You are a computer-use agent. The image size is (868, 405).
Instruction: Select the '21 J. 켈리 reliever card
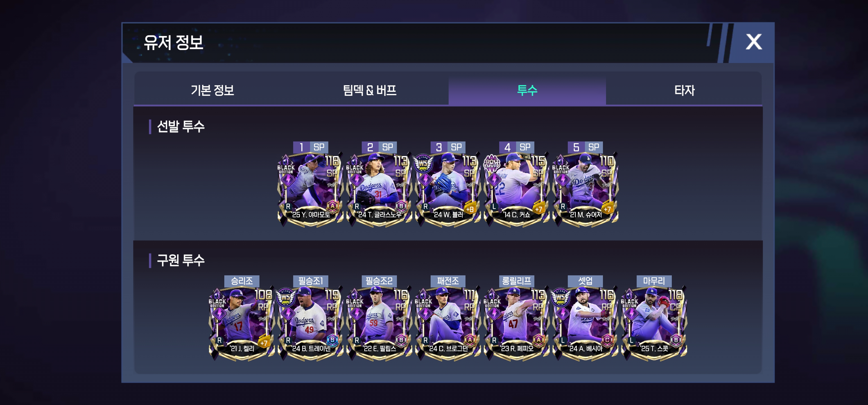click(x=242, y=323)
